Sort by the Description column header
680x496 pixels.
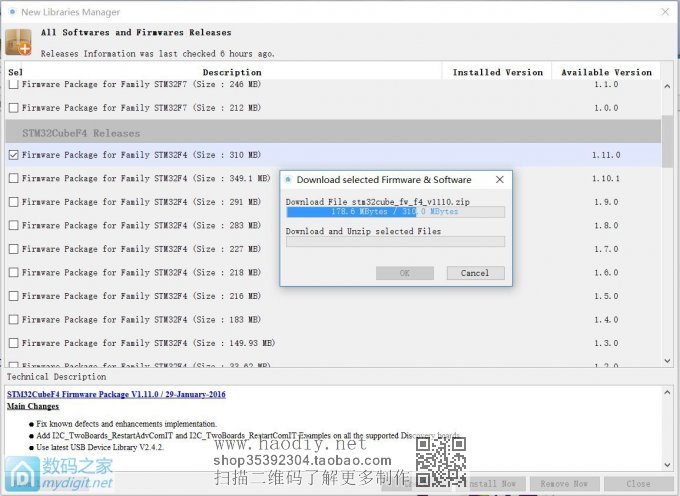(231, 72)
